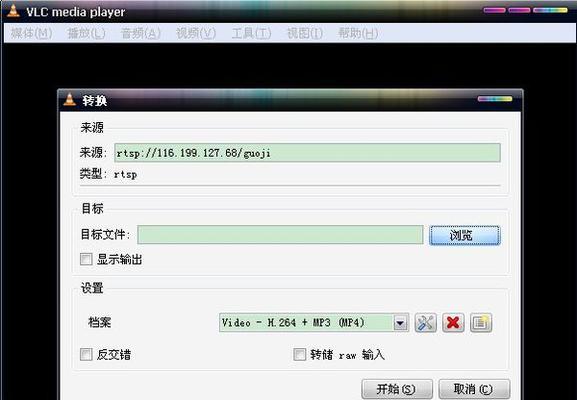Open the 视频(V) menu
This screenshot has height=400, width=577.
196,33
